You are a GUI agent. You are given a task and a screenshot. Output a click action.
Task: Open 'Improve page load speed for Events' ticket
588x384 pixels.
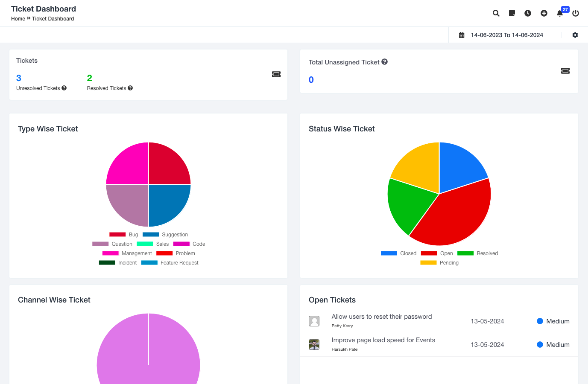[383, 340]
